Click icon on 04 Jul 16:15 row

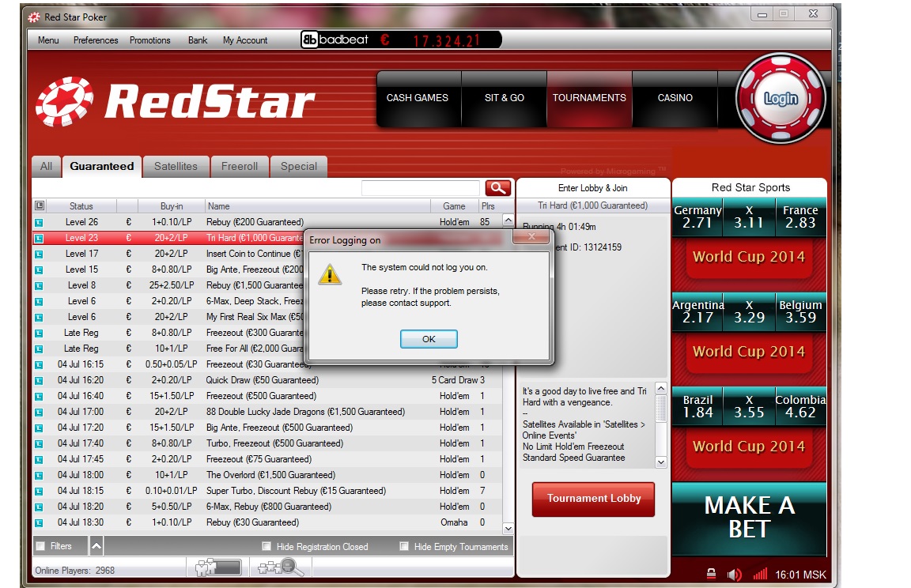39,364
